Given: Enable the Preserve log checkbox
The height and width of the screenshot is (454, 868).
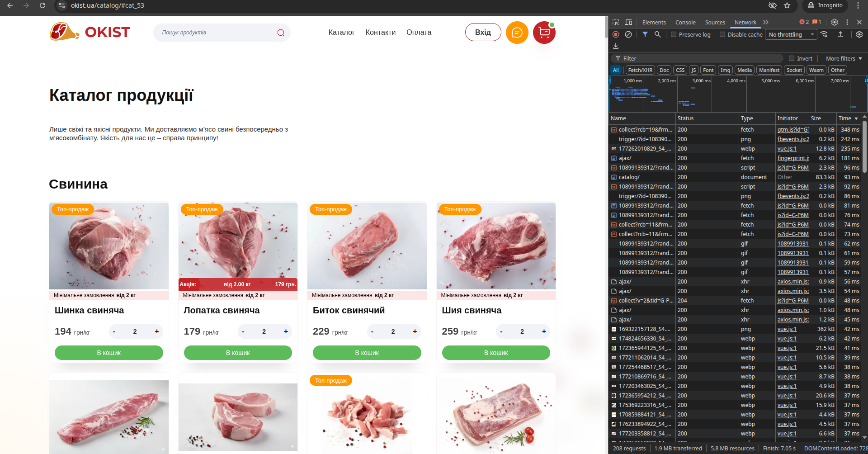Looking at the screenshot, I should tap(674, 34).
